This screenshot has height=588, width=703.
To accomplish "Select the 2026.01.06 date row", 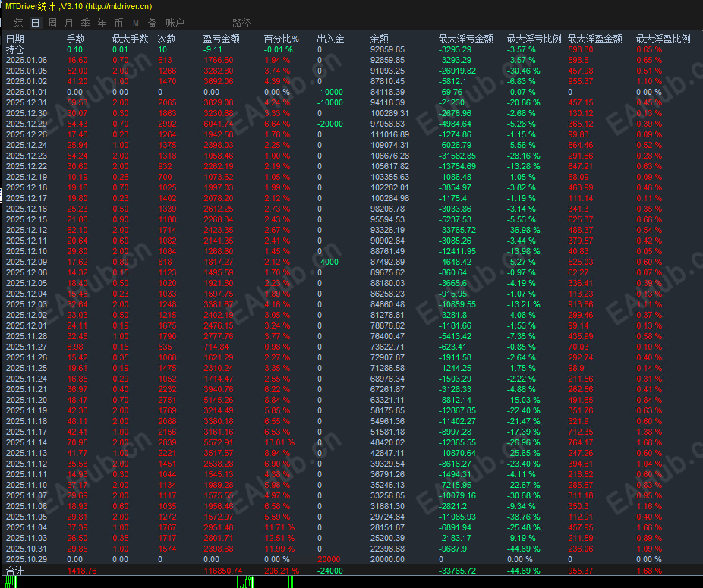I will click(x=27, y=60).
